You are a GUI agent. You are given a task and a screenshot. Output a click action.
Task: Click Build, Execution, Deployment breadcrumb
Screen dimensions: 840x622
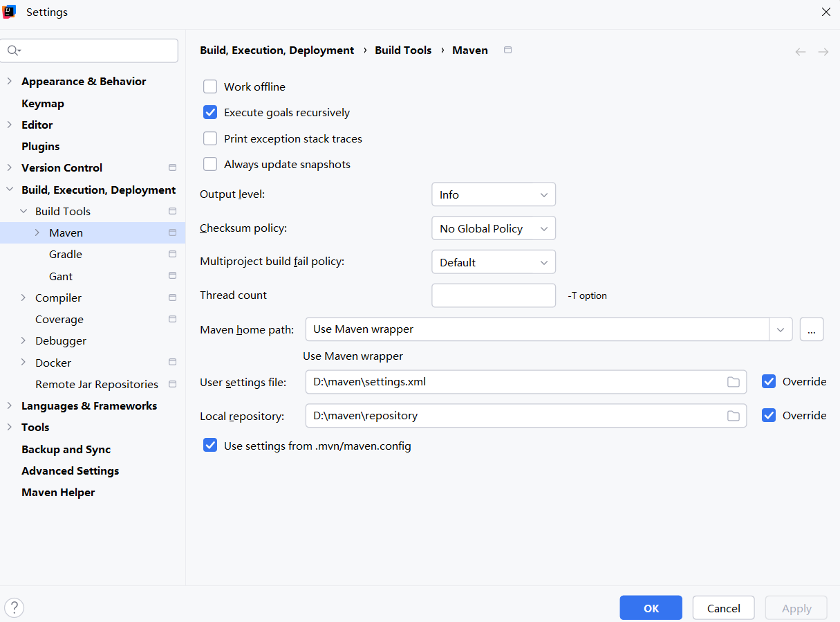tap(277, 50)
